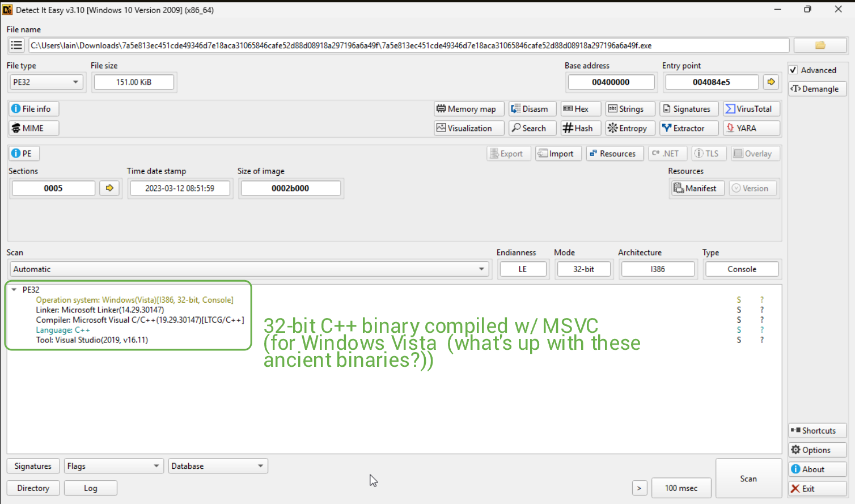Select the Language: C++ result row
The height and width of the screenshot is (504, 855).
point(63,330)
